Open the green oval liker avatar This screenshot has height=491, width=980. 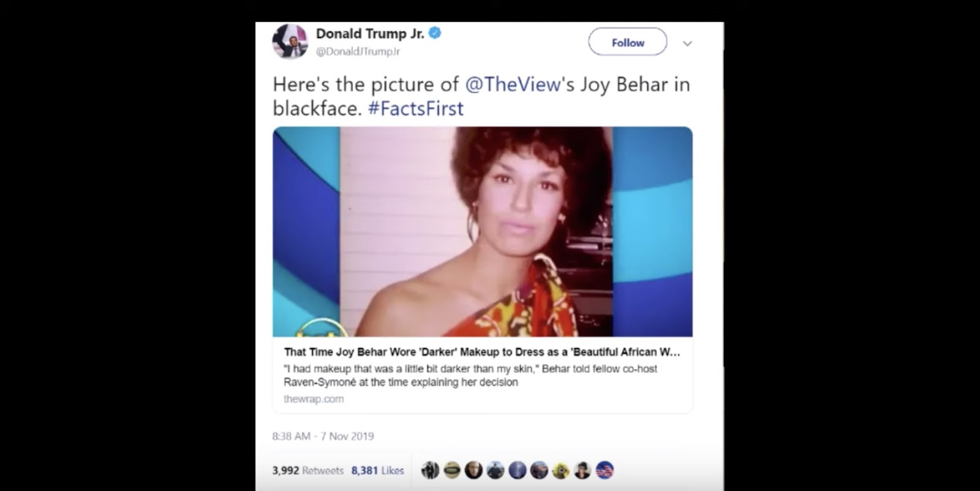(x=452, y=470)
